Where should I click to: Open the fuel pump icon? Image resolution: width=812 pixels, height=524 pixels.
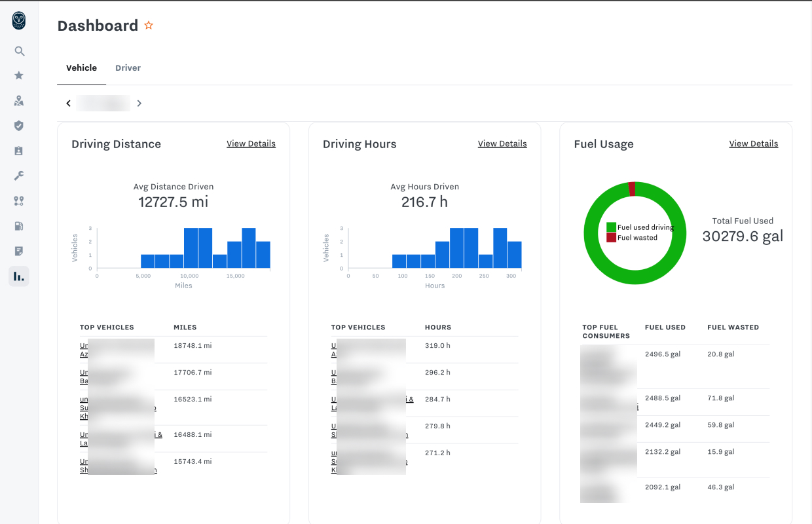pos(19,226)
